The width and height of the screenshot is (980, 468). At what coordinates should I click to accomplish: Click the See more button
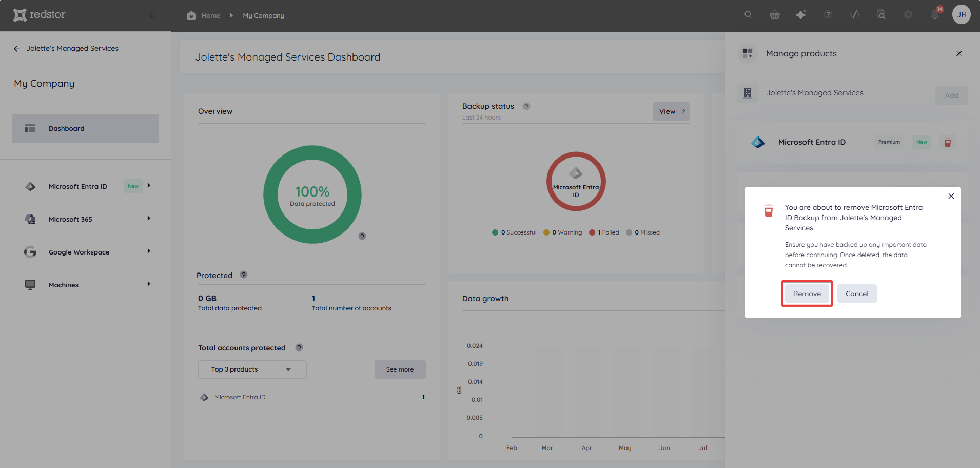pos(400,369)
